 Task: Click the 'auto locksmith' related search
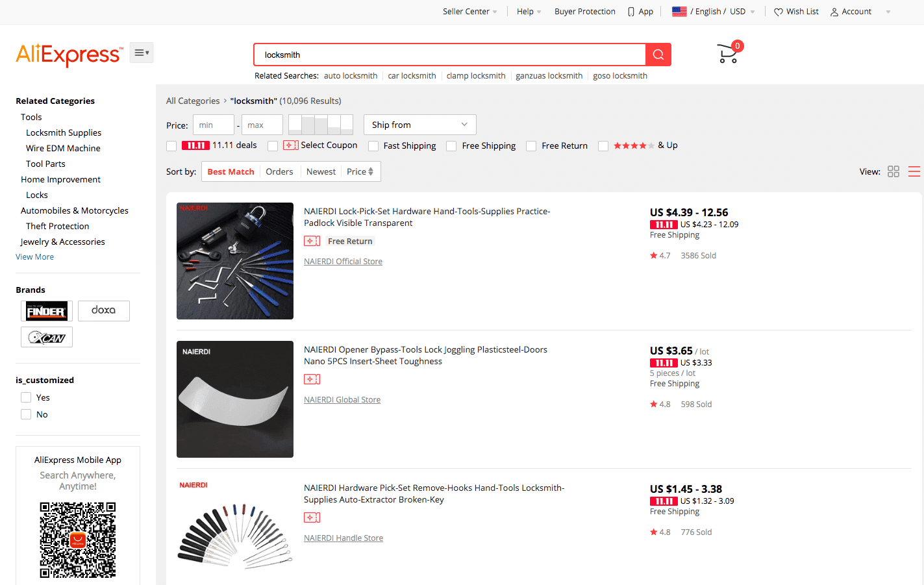tap(351, 76)
